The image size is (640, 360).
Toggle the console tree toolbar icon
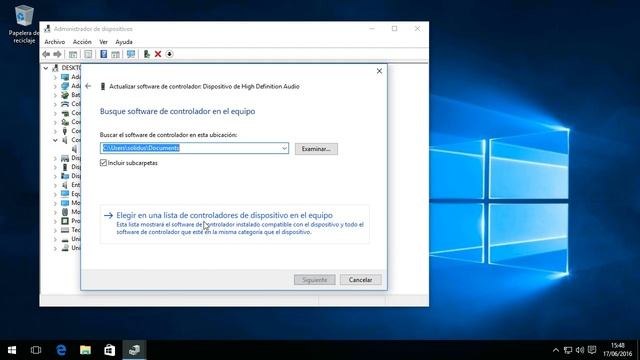click(x=73, y=54)
